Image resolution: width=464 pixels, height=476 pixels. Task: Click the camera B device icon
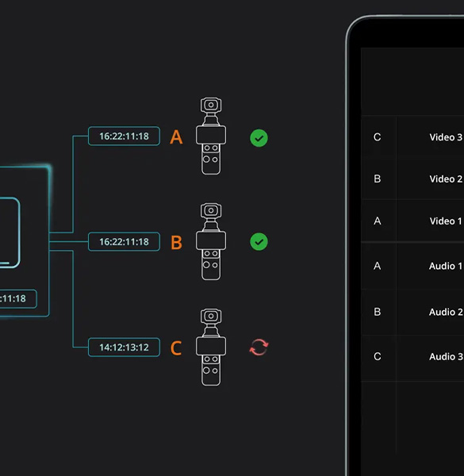point(211,242)
